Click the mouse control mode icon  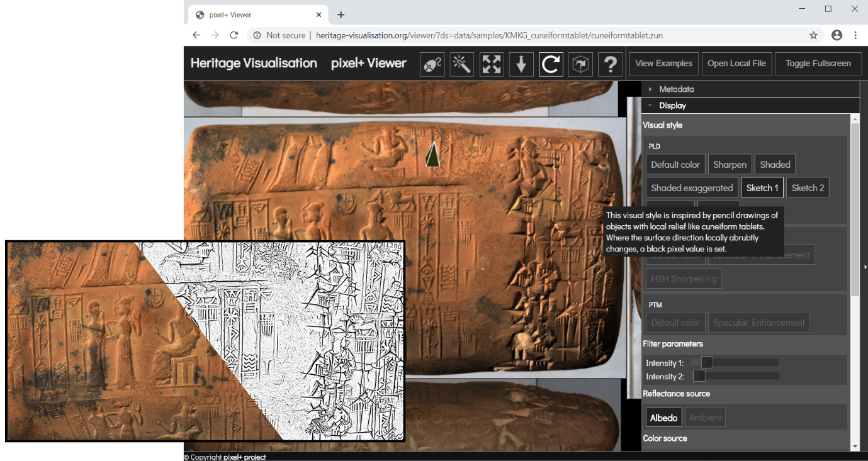[x=432, y=64]
